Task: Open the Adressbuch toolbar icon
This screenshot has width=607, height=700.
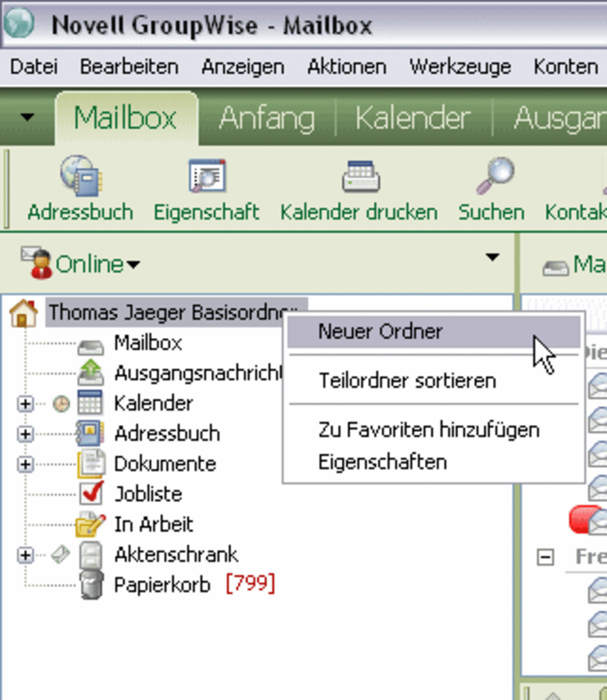Action: click(x=82, y=176)
